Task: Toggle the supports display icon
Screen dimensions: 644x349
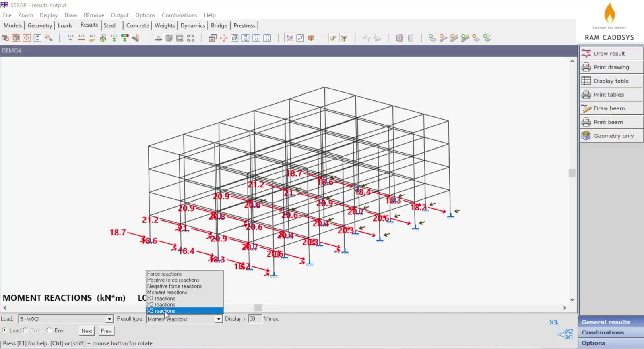Action: tap(158, 38)
